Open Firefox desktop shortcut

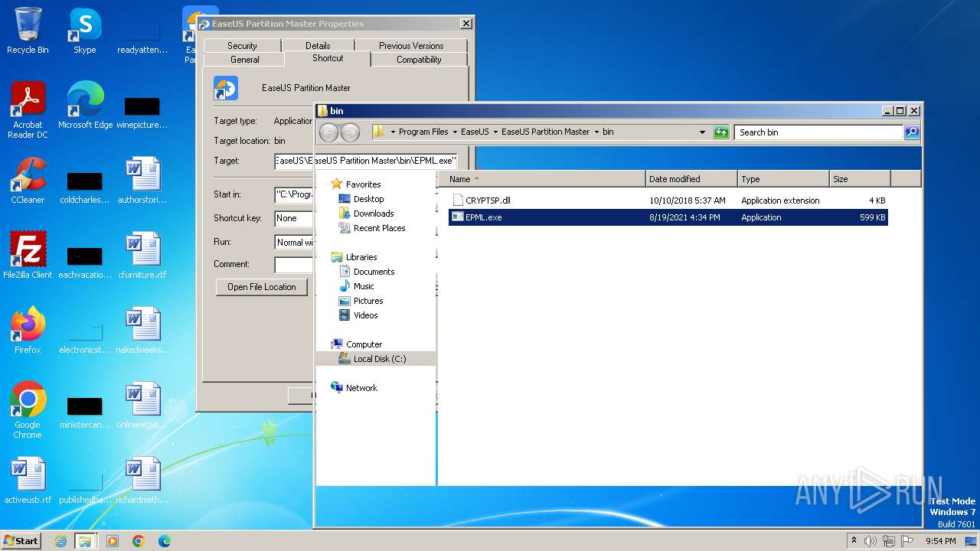(28, 331)
